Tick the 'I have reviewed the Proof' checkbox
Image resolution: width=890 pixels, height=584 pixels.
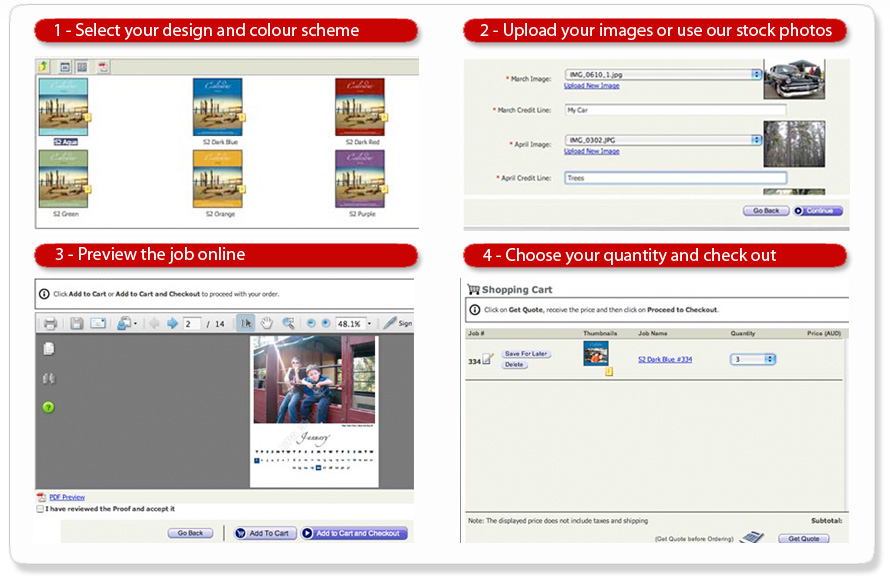[x=40, y=509]
